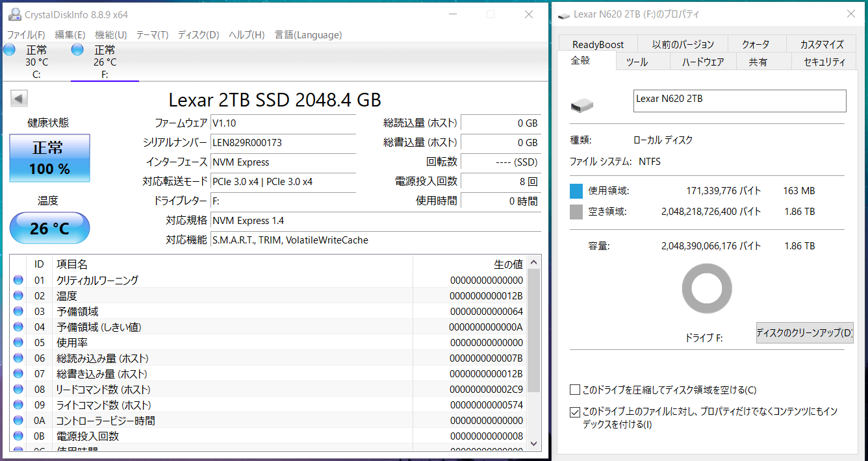868x461 pixels.
Task: Click the drive name field 'Lexar N620 2TB'
Action: pos(740,101)
